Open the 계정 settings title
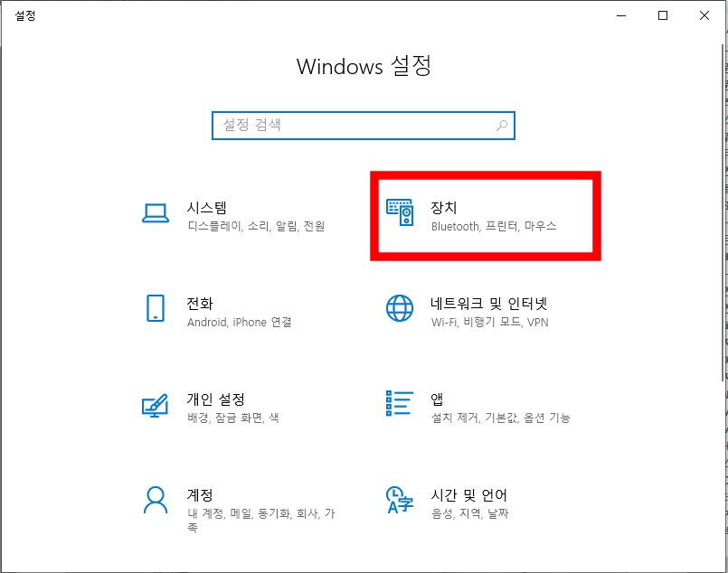 pyautogui.click(x=200, y=495)
